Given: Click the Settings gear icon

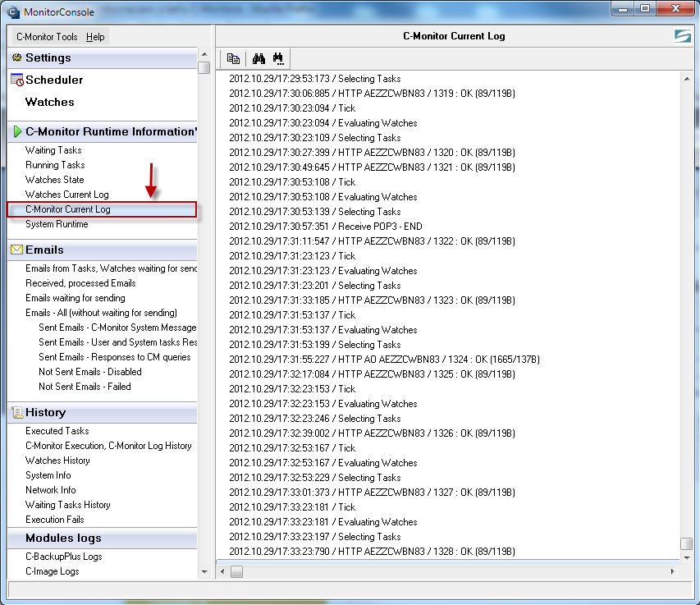Looking at the screenshot, I should point(17,57).
